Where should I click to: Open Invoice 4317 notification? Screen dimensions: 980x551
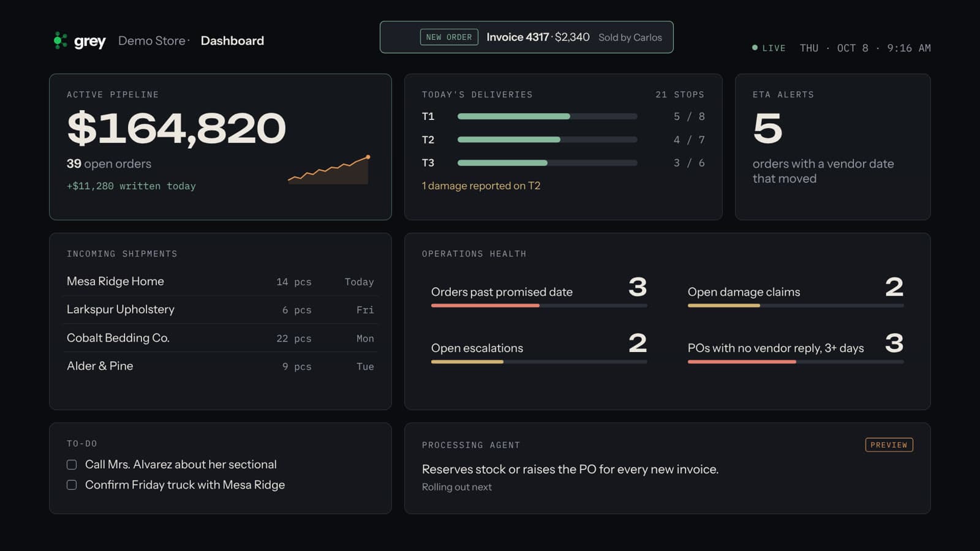[x=526, y=37]
